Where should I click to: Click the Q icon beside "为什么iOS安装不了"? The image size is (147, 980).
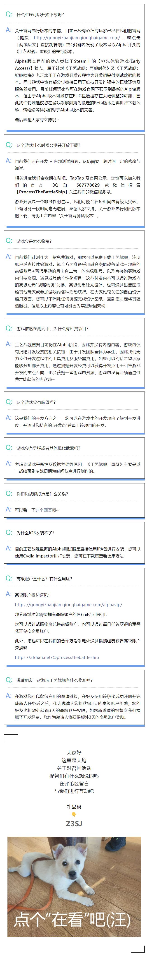(9, 533)
